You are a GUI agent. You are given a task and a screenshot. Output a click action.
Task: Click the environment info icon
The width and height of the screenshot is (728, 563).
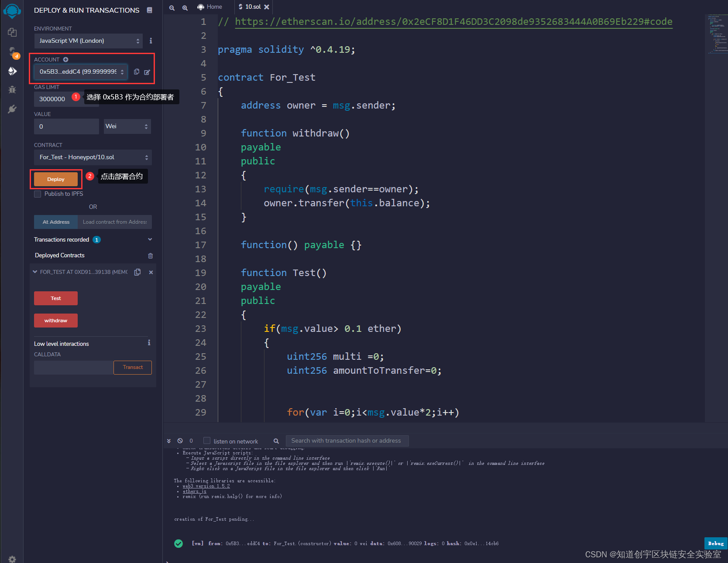click(151, 41)
